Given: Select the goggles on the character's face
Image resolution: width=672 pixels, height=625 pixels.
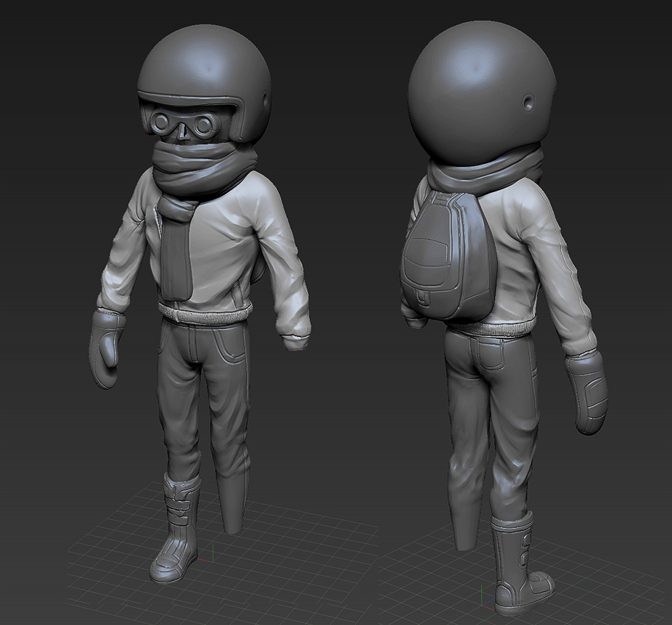Looking at the screenshot, I should [x=185, y=124].
